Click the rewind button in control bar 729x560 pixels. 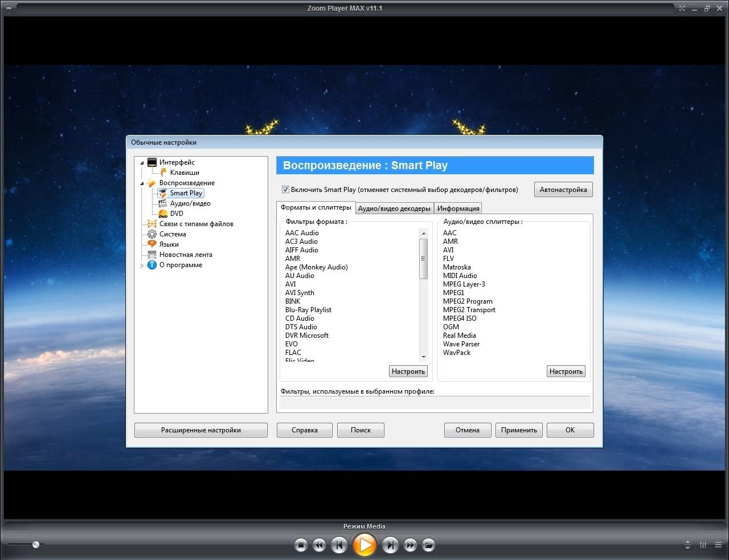(320, 545)
